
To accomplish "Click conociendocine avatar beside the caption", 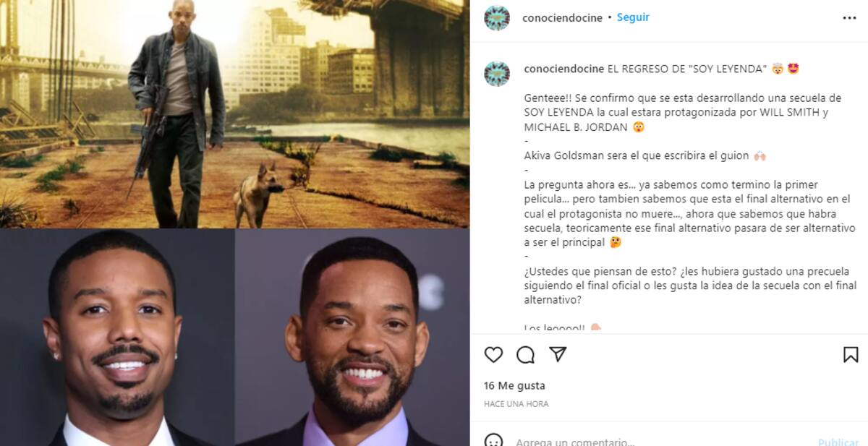I will [497, 74].
